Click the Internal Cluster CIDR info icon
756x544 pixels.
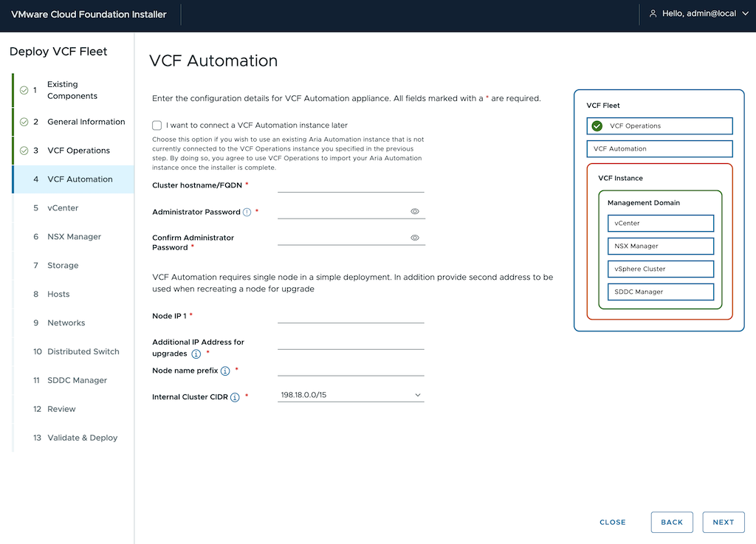(x=235, y=397)
